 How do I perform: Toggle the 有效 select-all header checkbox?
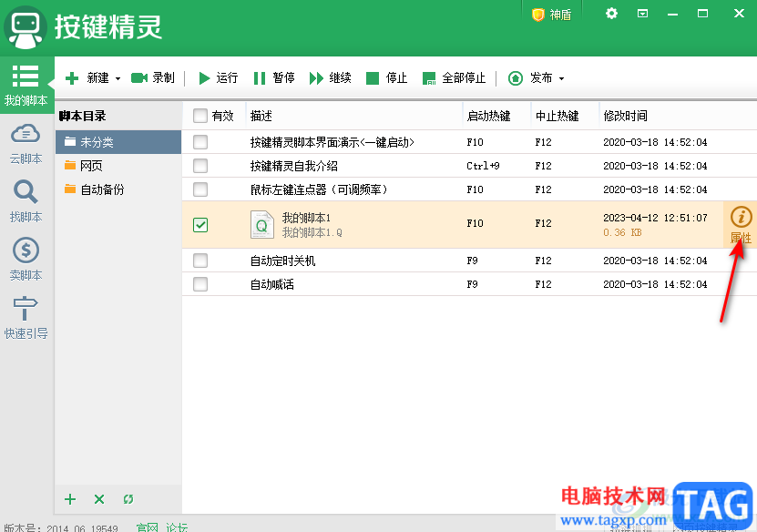pyautogui.click(x=200, y=116)
